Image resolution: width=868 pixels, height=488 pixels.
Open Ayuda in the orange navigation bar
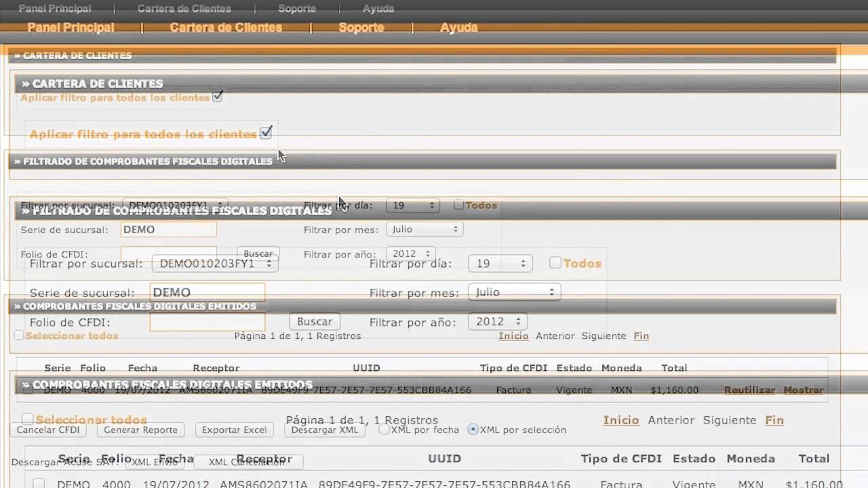coord(458,28)
